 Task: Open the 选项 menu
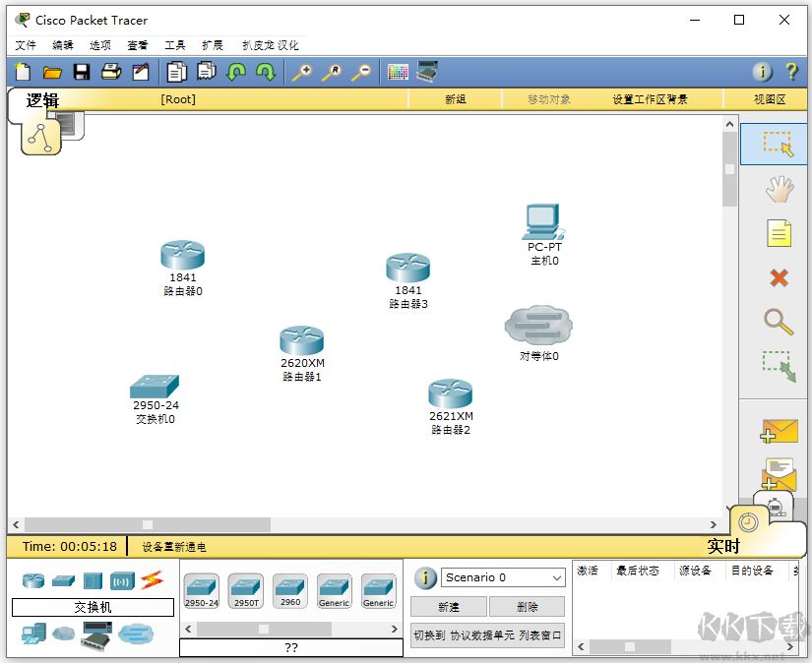[x=100, y=45]
